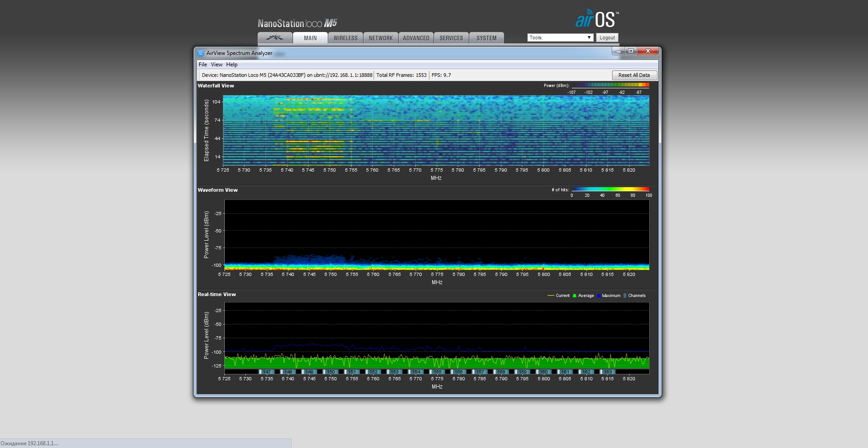Go to the NETWORK tab
Image resolution: width=868 pixels, height=448 pixels.
coord(380,38)
